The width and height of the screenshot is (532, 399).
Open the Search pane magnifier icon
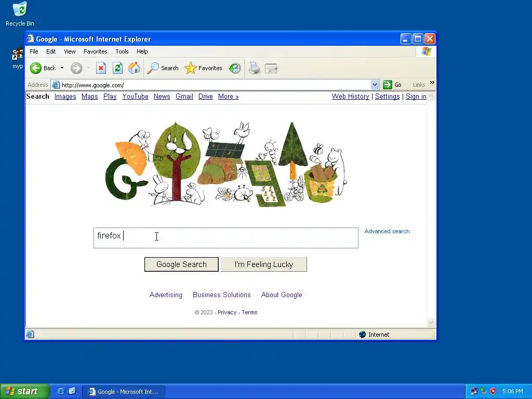click(153, 68)
